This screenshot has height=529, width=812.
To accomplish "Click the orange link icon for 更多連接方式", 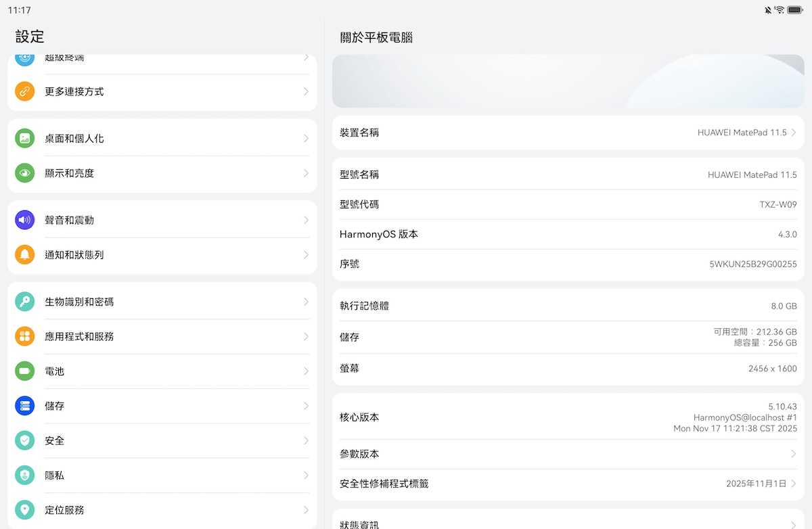I will click(25, 91).
